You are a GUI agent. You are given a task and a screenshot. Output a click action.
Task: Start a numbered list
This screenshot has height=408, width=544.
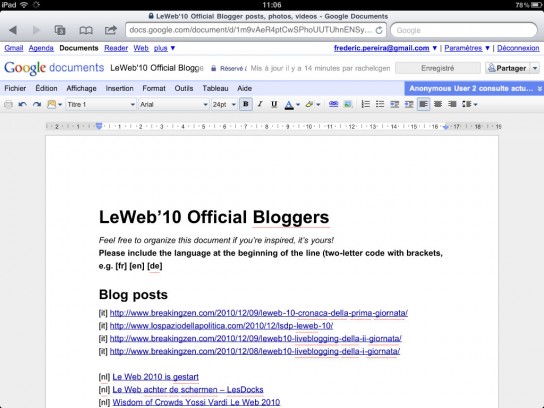pos(365,104)
